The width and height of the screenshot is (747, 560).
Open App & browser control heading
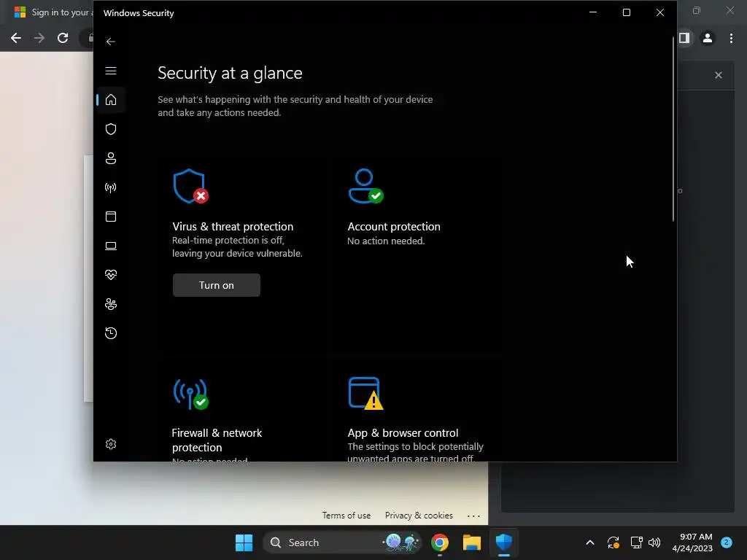tap(403, 433)
